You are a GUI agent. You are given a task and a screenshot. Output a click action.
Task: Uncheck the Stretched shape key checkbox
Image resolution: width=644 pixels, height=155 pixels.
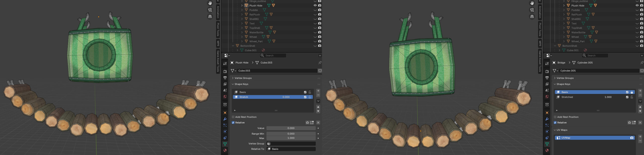tap(627, 97)
